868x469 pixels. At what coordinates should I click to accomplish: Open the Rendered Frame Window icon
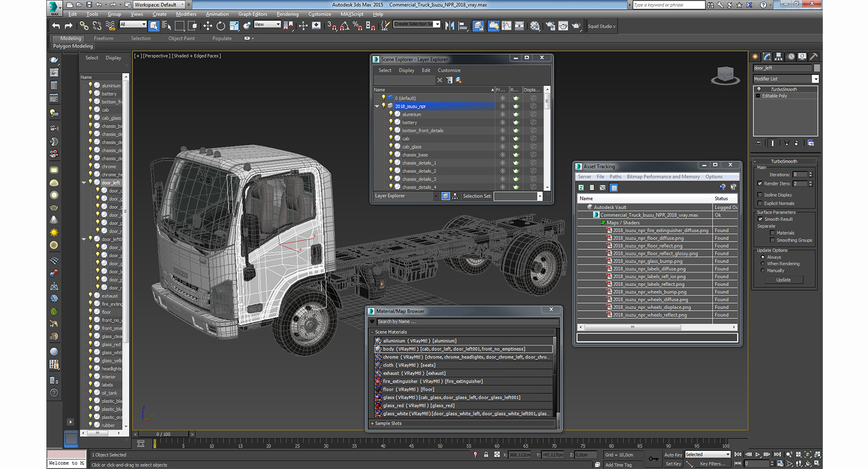[x=563, y=26]
